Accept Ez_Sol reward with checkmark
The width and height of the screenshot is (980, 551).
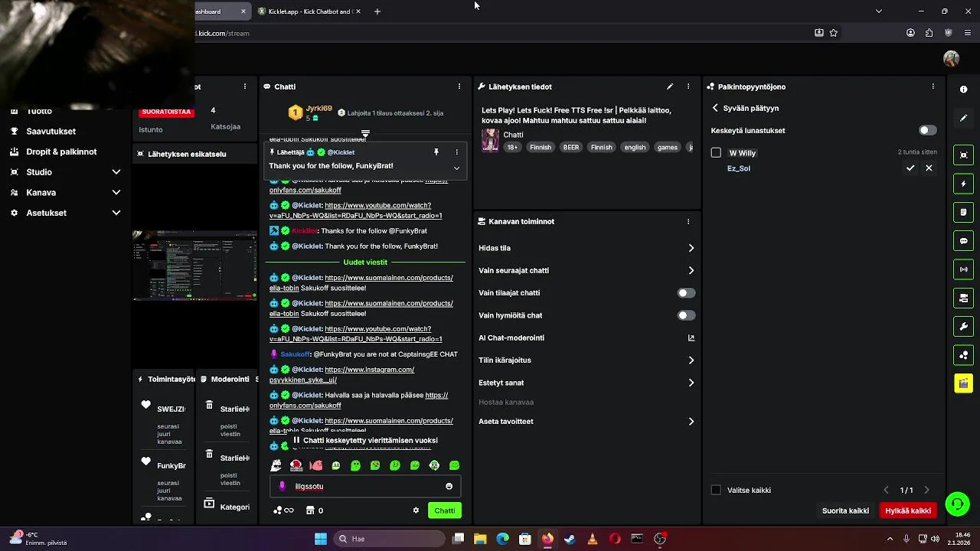tap(910, 168)
